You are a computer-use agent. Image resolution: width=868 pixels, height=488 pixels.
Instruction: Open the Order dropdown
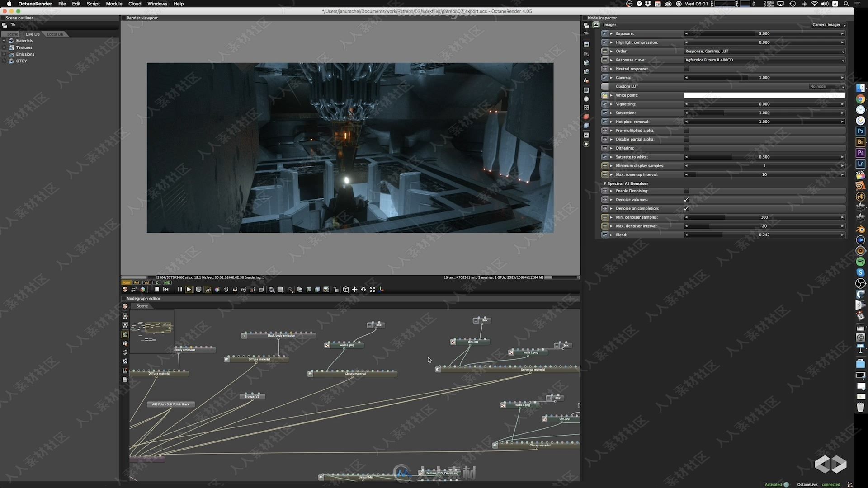[x=764, y=51]
